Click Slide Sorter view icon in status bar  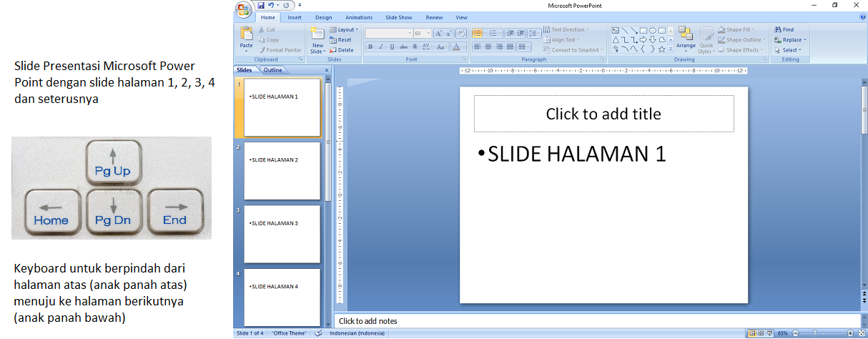(760, 333)
